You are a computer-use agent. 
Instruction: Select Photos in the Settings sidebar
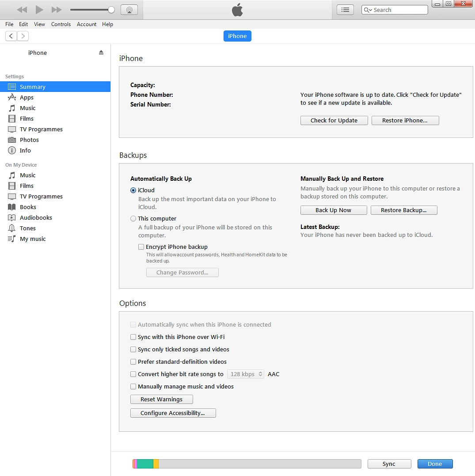point(29,140)
